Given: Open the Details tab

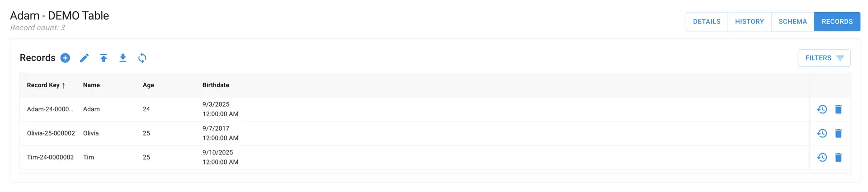Looking at the screenshot, I should click(x=707, y=22).
